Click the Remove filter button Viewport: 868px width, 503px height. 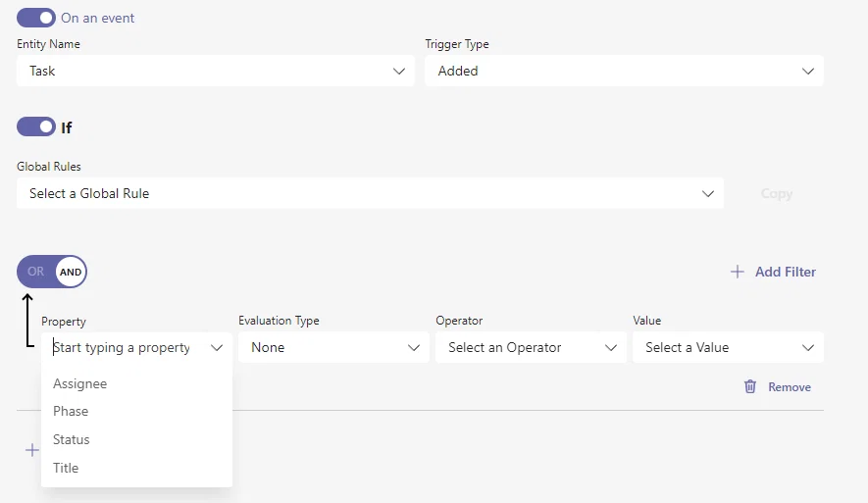tap(777, 386)
